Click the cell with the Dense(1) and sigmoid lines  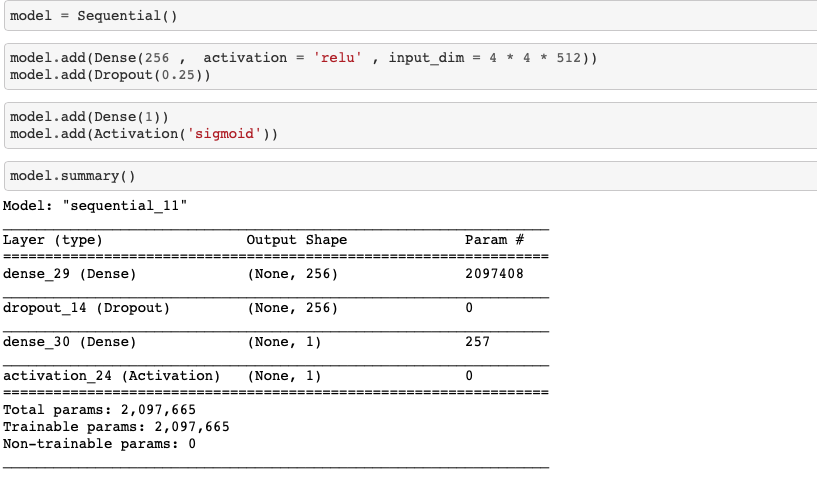(411, 125)
